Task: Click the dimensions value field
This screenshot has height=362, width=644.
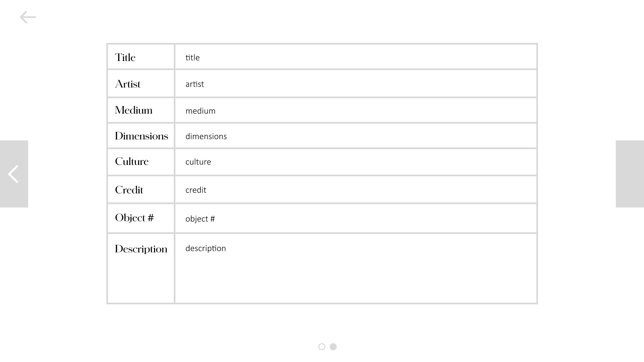Action: click(356, 136)
